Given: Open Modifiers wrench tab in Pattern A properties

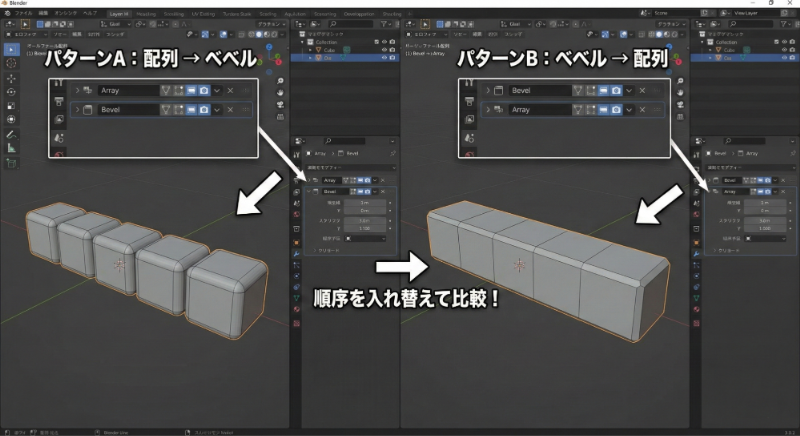Looking at the screenshot, I should pos(296,253).
